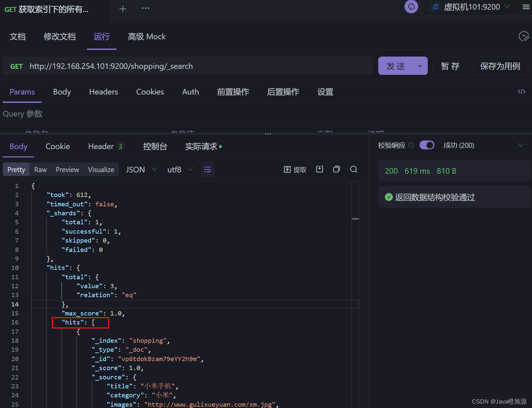Select the Pretty view mode
Viewport: 532px width, 408px height.
[x=16, y=170]
